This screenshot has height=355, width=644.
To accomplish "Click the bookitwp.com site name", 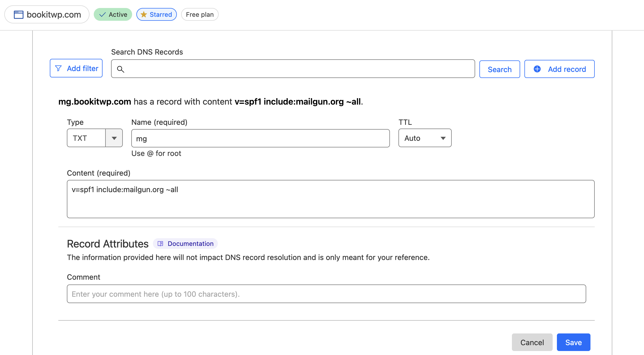I will point(54,14).
